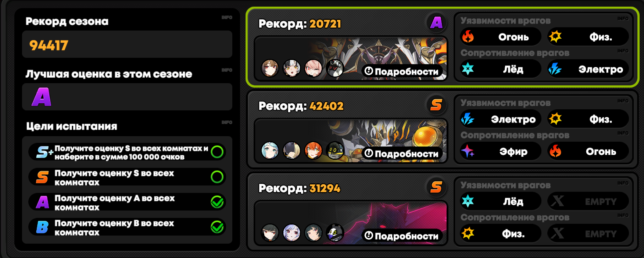Toggle the checkmark for A rank goal
Screen dimensions: 644x258
217,202
